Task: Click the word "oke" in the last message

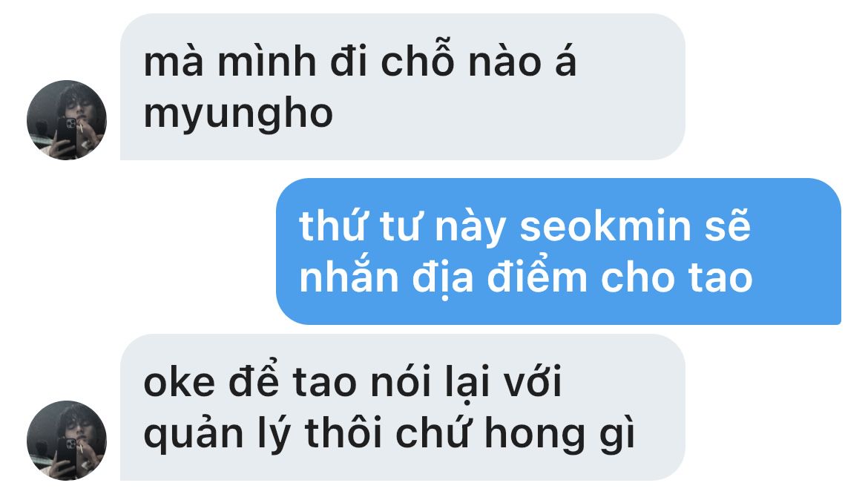Action: (180, 382)
